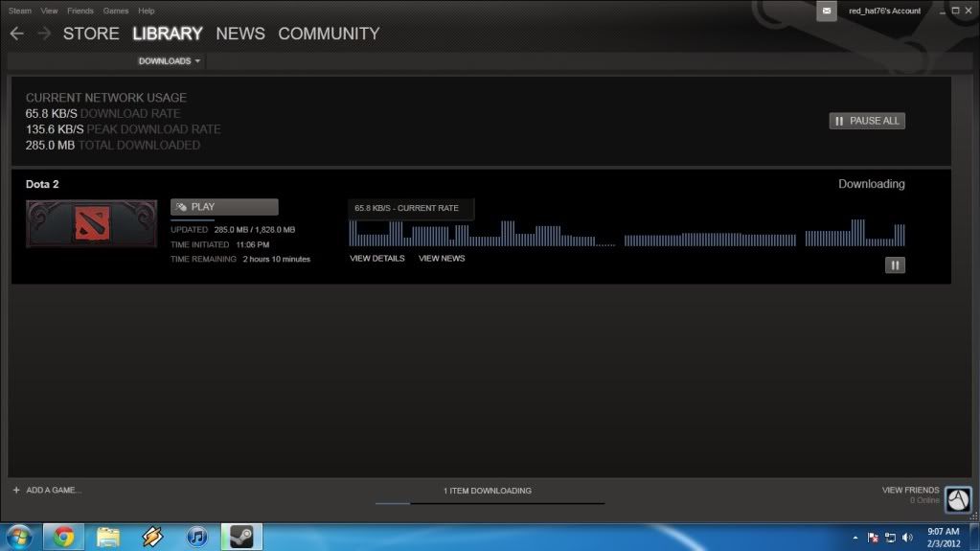Click the bottom download progress bar
The height and width of the screenshot is (551, 980).
point(490,503)
